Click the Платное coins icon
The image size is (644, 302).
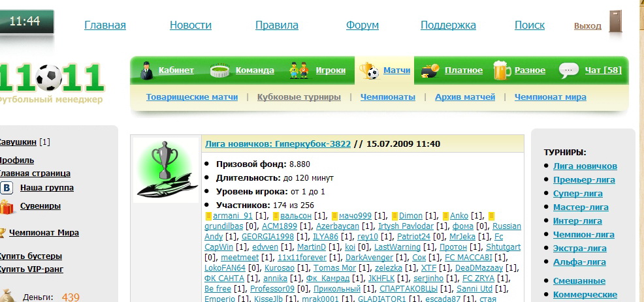tap(429, 70)
